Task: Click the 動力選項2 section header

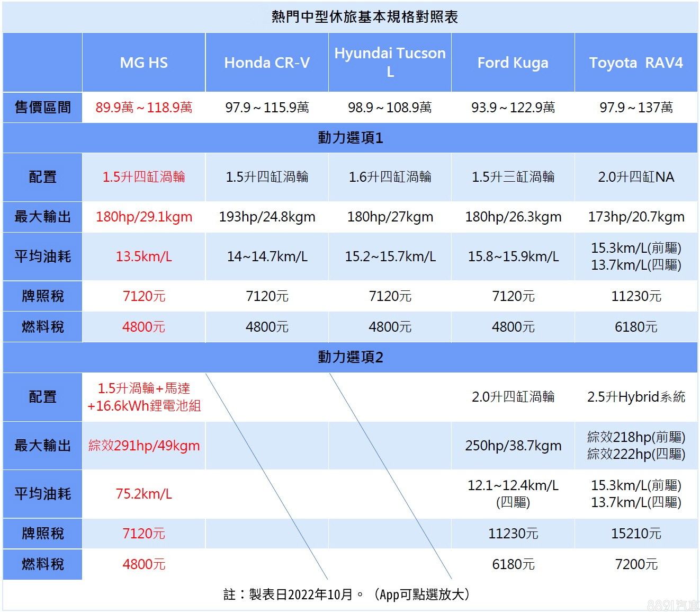Action: pyautogui.click(x=350, y=357)
